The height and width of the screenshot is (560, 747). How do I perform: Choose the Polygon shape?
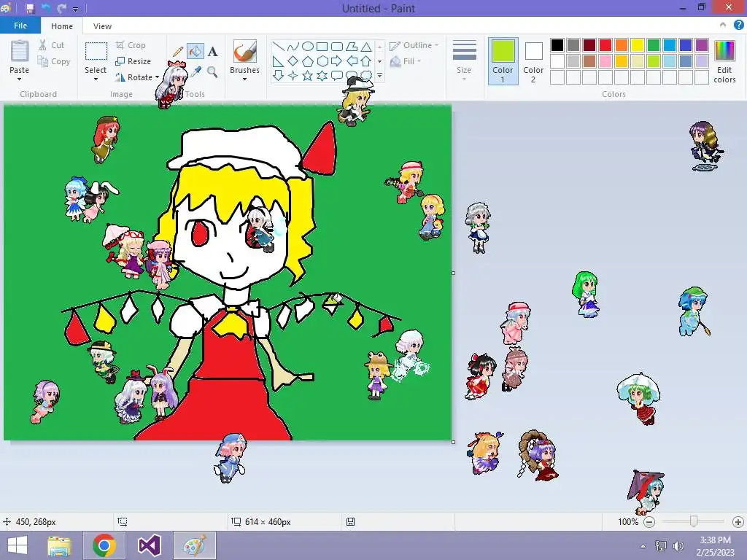(352, 47)
